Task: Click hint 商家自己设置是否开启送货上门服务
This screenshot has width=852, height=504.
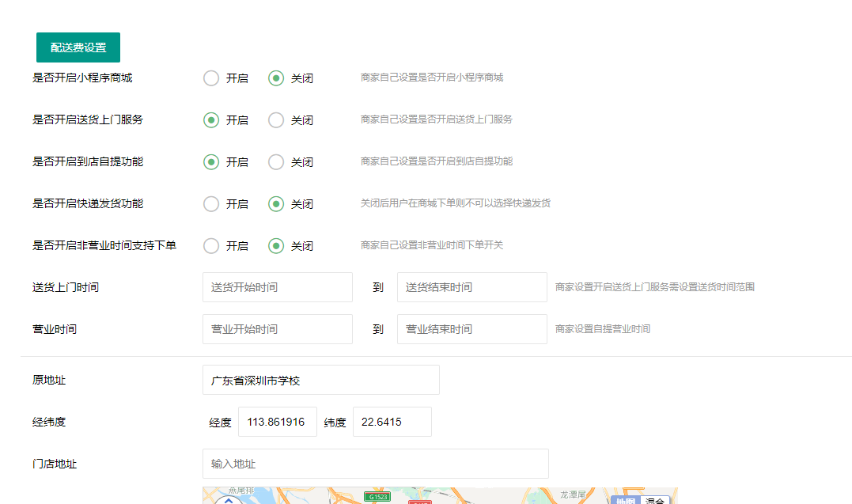Action: pos(437,119)
